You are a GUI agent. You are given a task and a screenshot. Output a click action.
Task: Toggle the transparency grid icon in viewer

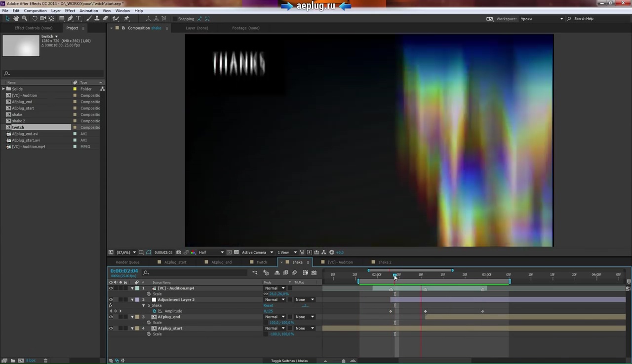[237, 253]
